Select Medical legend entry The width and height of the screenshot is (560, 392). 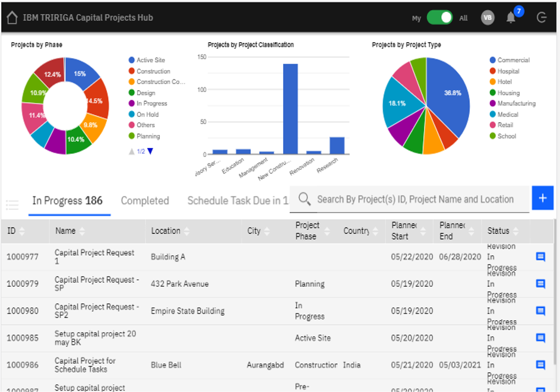(504, 115)
